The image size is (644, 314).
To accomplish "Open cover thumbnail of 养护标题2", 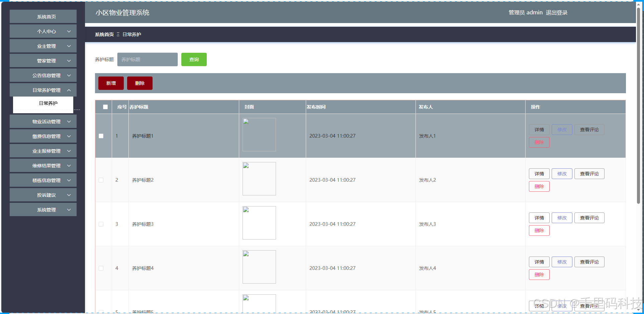I will click(259, 179).
